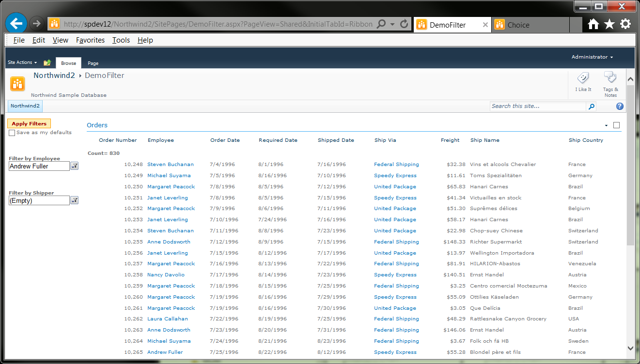Switch to the Page ribbon tab

tap(93, 63)
